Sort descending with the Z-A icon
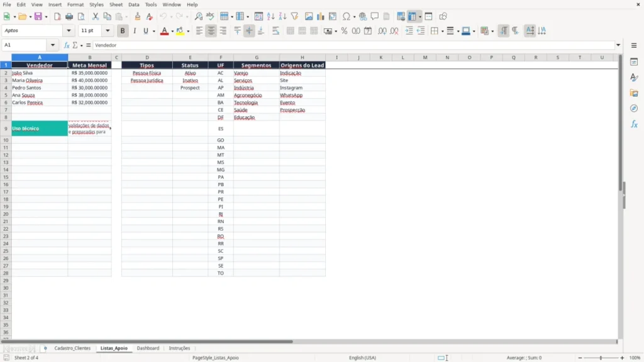644x362 pixels. (x=282, y=16)
